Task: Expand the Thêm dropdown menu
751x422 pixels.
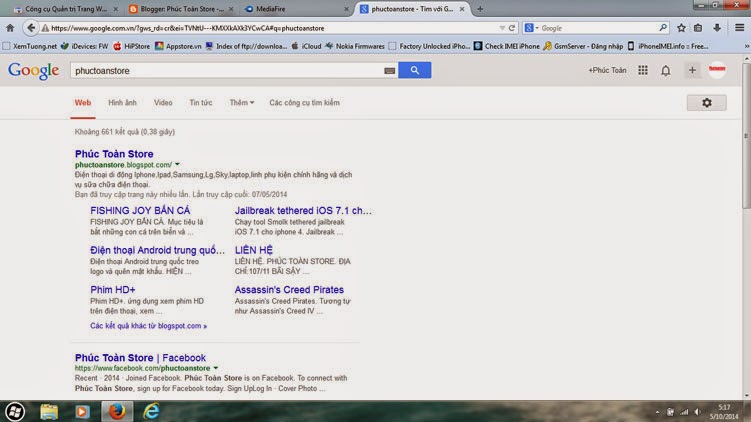Action: tap(241, 103)
